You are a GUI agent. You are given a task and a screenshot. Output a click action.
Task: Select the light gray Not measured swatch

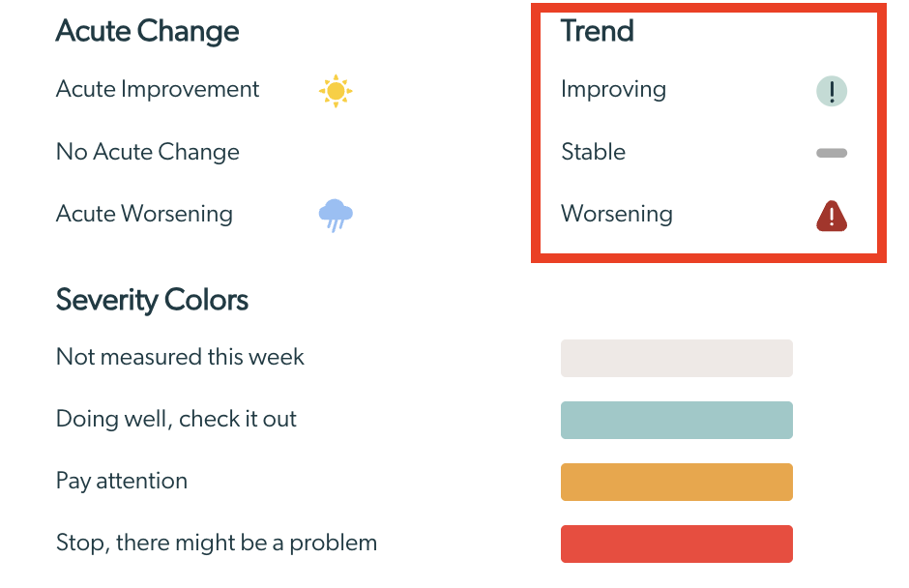click(x=677, y=359)
